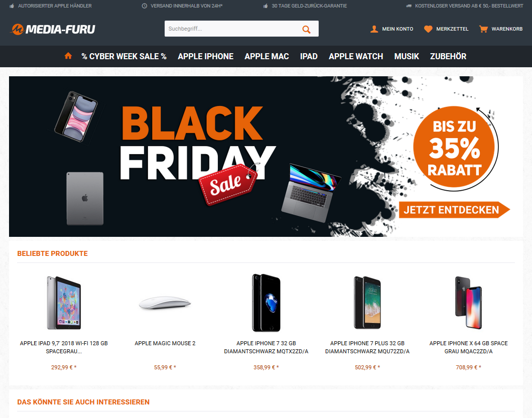Click thumbs-up icon beside Autorisierter Apple Händler
The width and height of the screenshot is (532, 418).
12,6
